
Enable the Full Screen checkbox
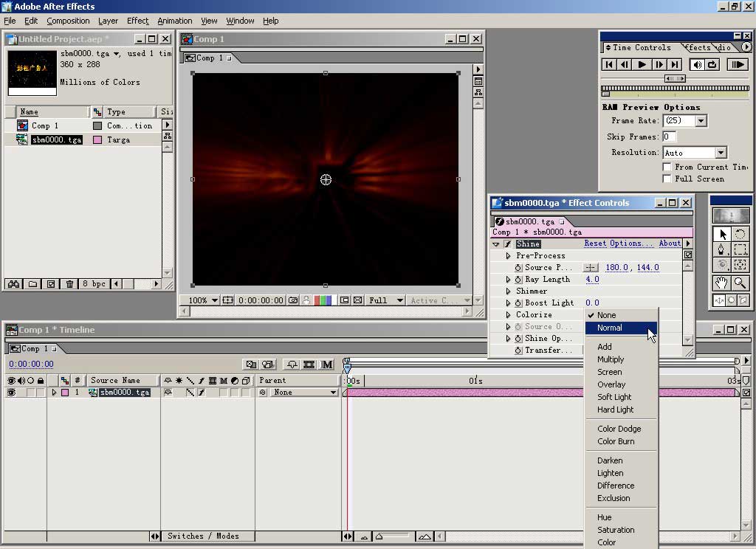tap(667, 179)
